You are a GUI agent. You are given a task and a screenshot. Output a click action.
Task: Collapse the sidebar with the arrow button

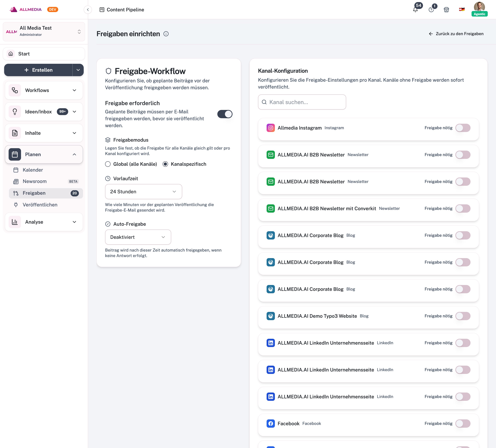pos(88,10)
